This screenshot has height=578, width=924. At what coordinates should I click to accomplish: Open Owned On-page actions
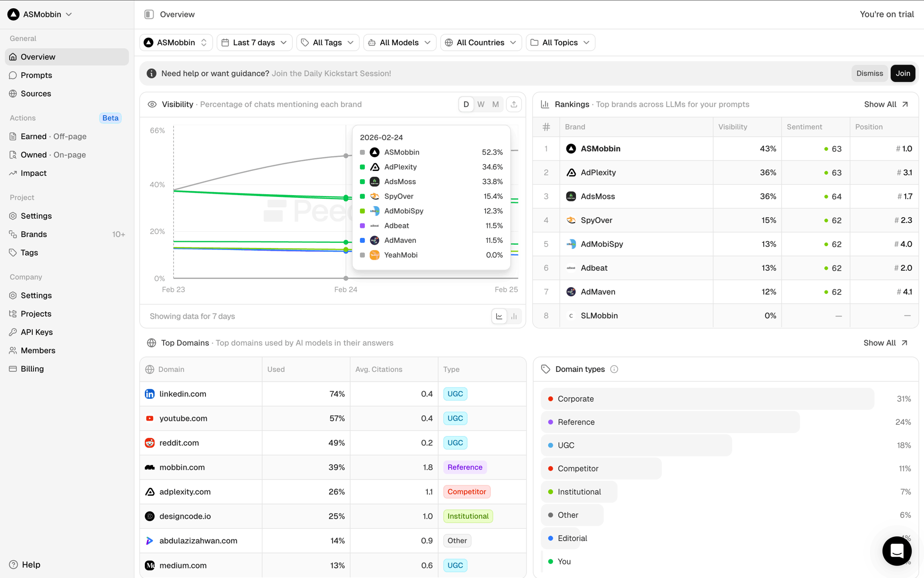coord(67,155)
